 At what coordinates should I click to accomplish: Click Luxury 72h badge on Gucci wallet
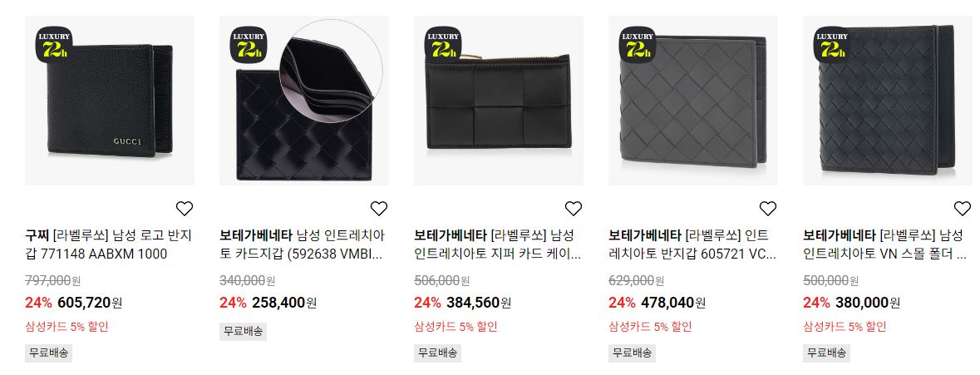pos(54,44)
